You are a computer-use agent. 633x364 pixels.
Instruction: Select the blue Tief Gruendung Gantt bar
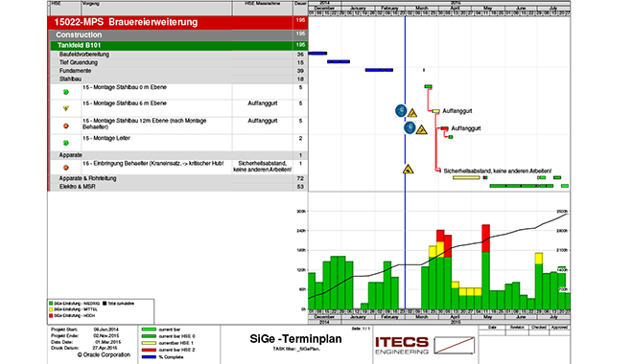339,61
